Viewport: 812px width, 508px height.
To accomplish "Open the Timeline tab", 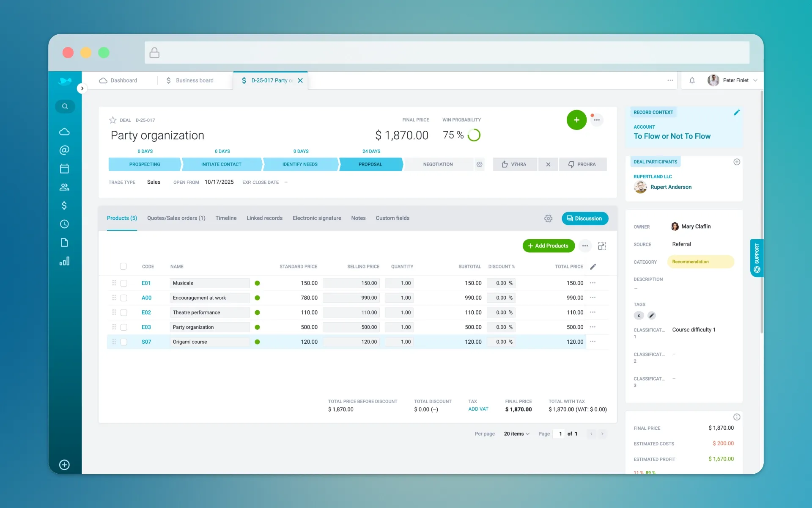I will (226, 218).
